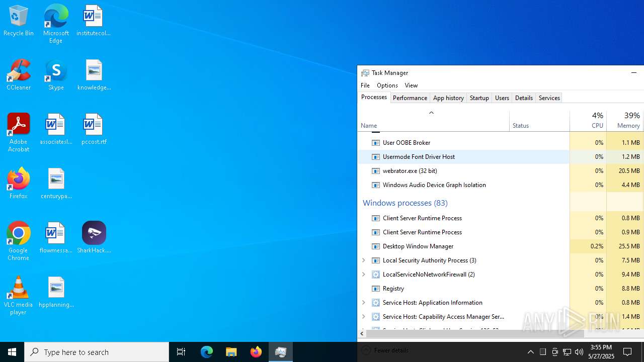Open Adobe Acrobat desktop shortcut
Image resolution: width=644 pixels, height=362 pixels.
point(19,133)
